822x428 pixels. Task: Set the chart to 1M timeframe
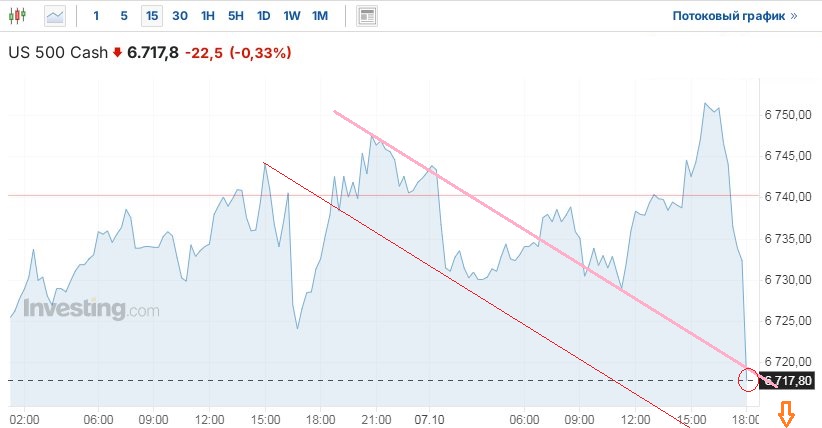tap(320, 16)
